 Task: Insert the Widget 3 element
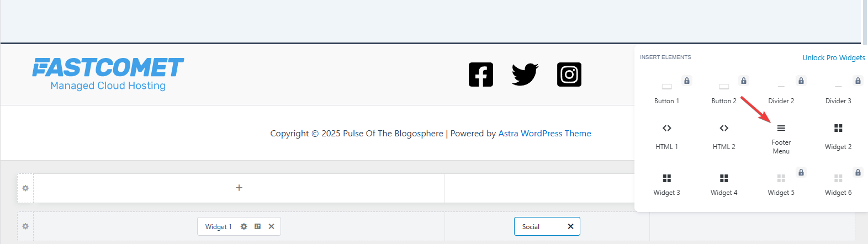[666, 184]
